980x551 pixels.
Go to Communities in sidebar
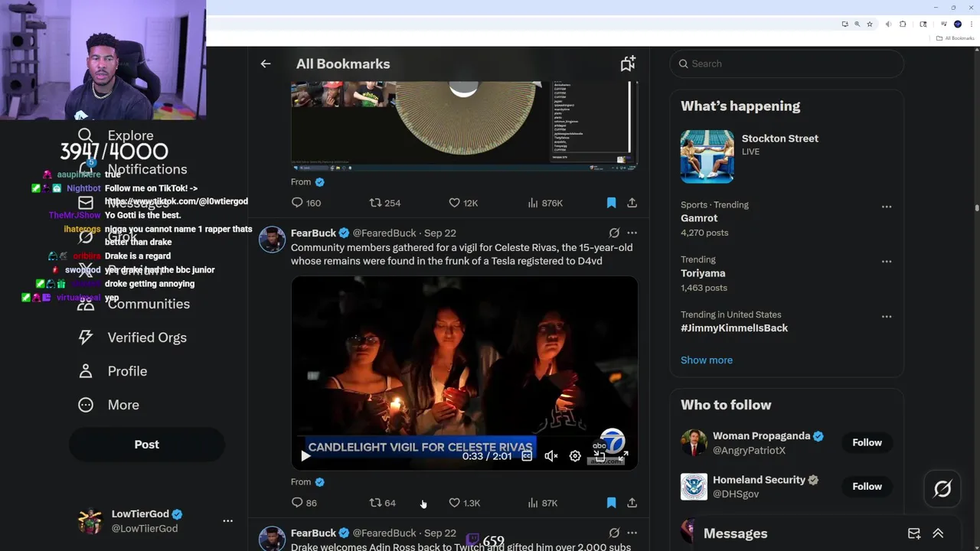tap(134, 304)
